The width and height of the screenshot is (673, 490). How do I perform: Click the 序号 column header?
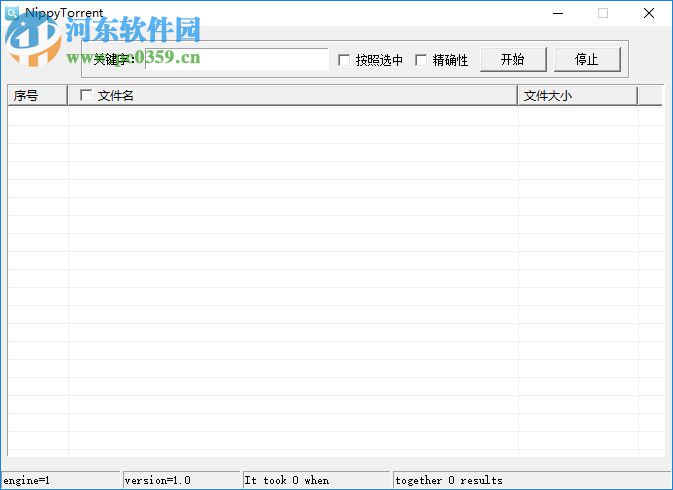click(37, 95)
